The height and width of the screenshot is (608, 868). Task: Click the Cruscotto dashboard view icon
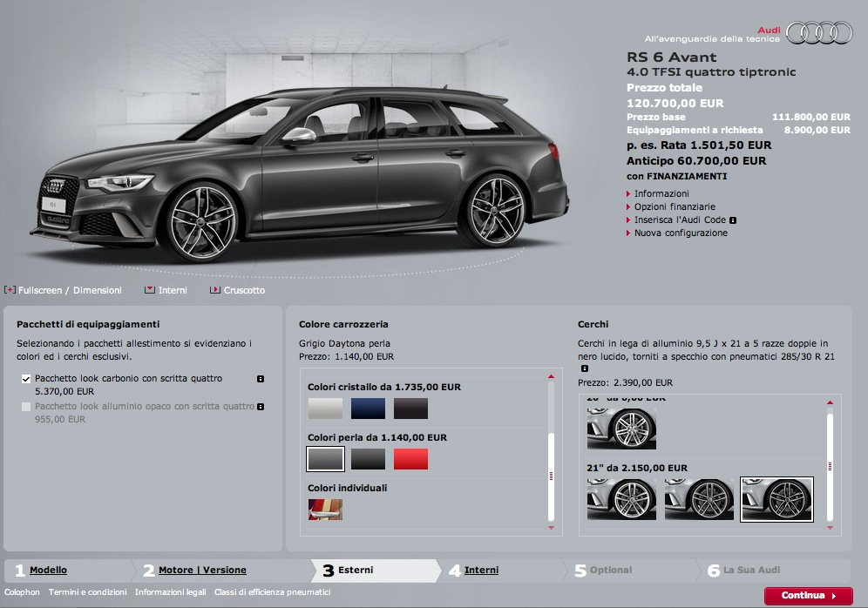tap(214, 290)
